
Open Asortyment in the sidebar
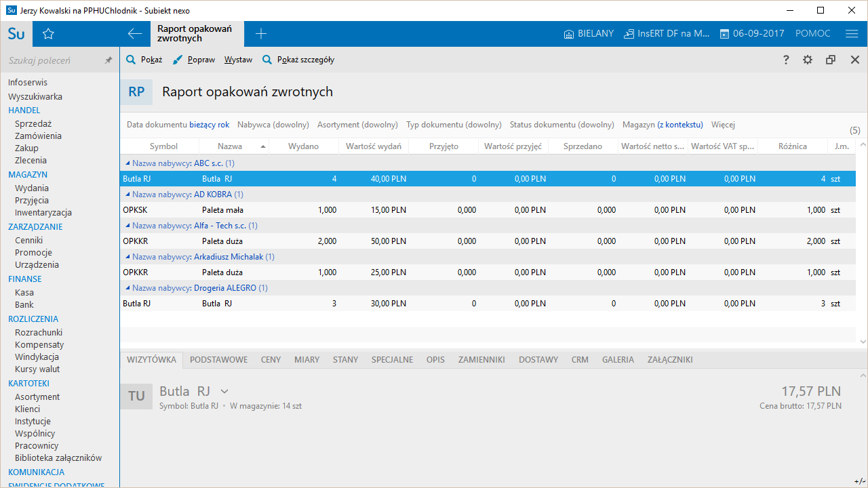coord(37,396)
